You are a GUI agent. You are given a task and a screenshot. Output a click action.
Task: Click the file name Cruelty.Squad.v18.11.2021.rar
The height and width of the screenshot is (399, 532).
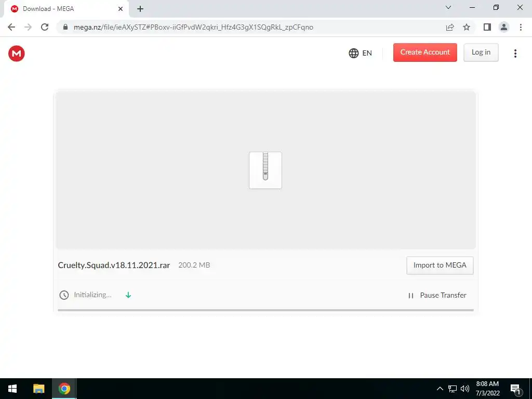click(114, 265)
